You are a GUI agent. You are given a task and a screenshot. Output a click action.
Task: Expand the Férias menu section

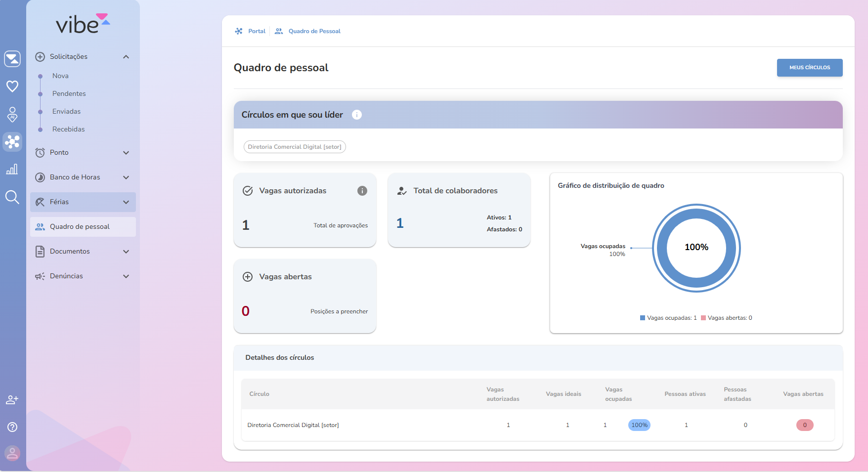tap(126, 202)
